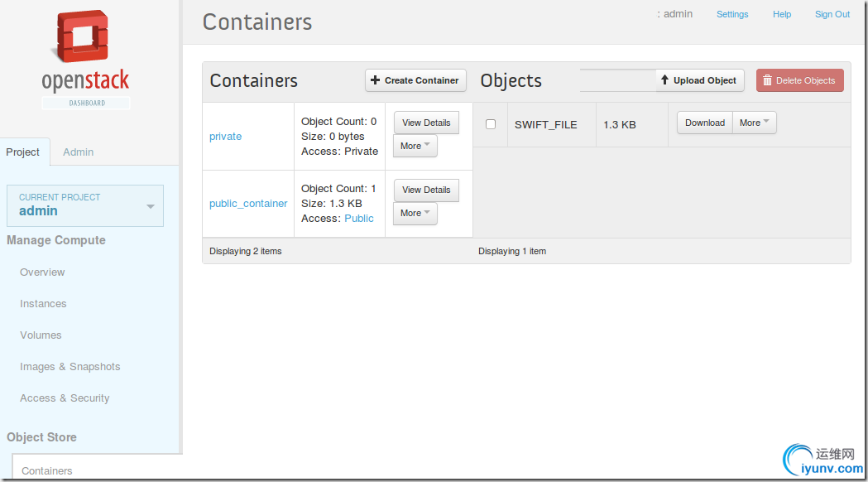Expand More dropdown for public_container

point(415,213)
